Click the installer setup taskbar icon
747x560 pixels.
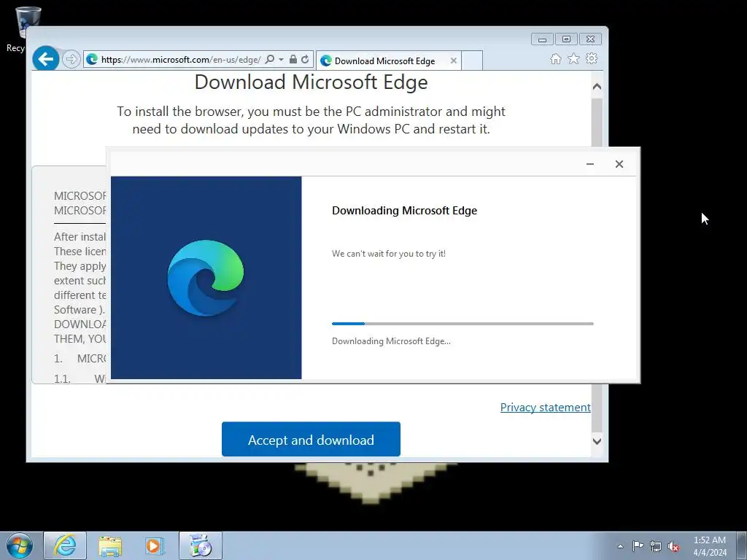coord(201,545)
